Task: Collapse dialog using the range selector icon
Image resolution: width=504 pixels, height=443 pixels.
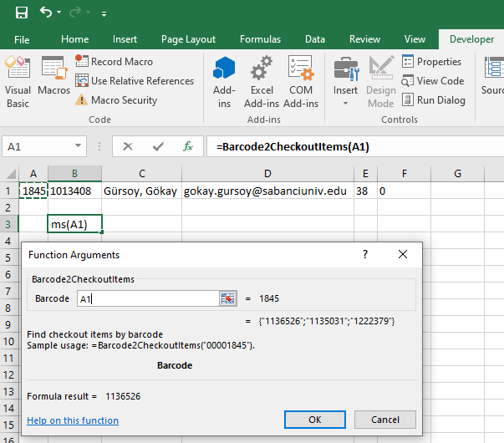Action: (x=227, y=298)
